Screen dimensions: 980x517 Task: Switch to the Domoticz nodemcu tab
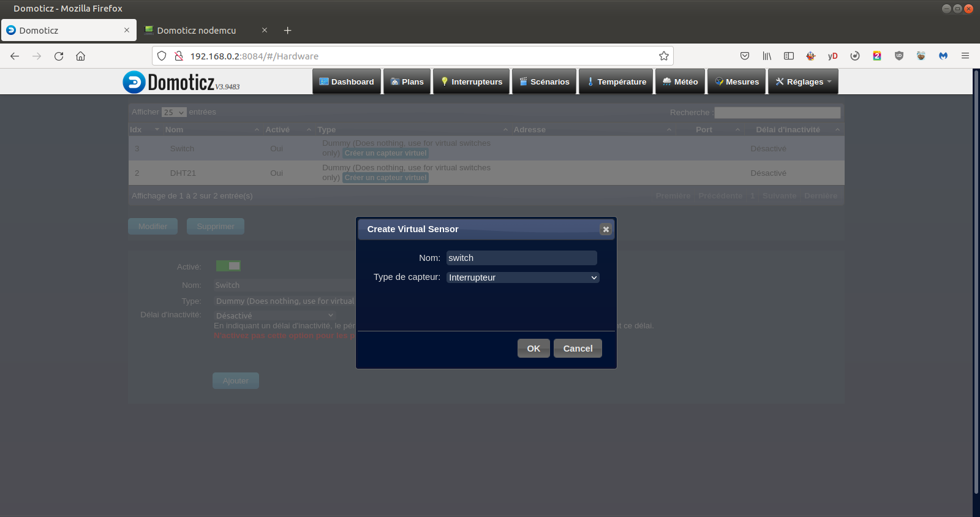pyautogui.click(x=196, y=31)
